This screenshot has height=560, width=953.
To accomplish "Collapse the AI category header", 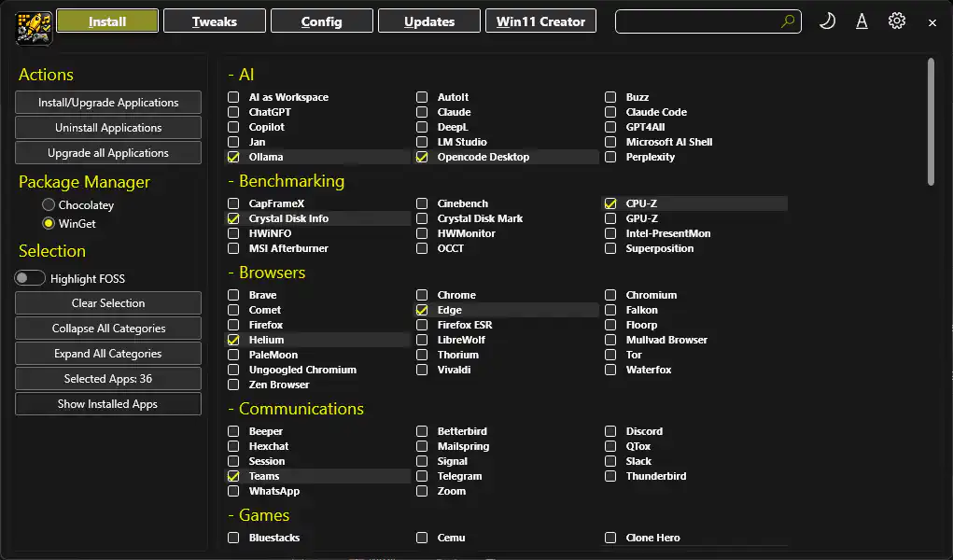I will [x=241, y=74].
